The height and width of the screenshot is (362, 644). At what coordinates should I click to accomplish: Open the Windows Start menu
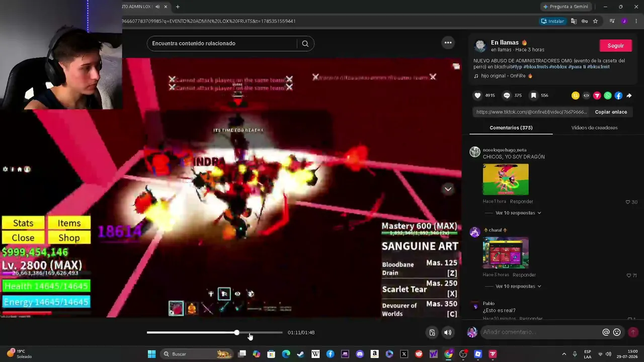(x=151, y=354)
